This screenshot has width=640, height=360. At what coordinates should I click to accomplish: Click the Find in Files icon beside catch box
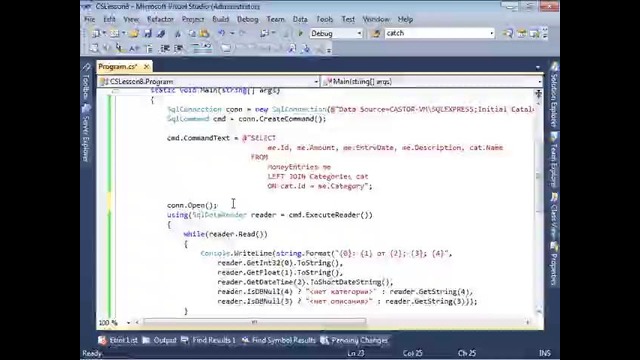point(376,33)
